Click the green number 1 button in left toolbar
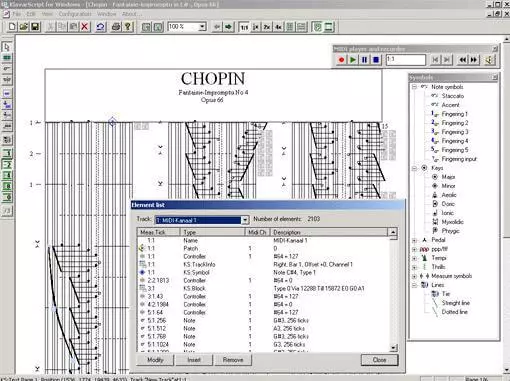Screen dimensions: 510x381 [7, 153]
